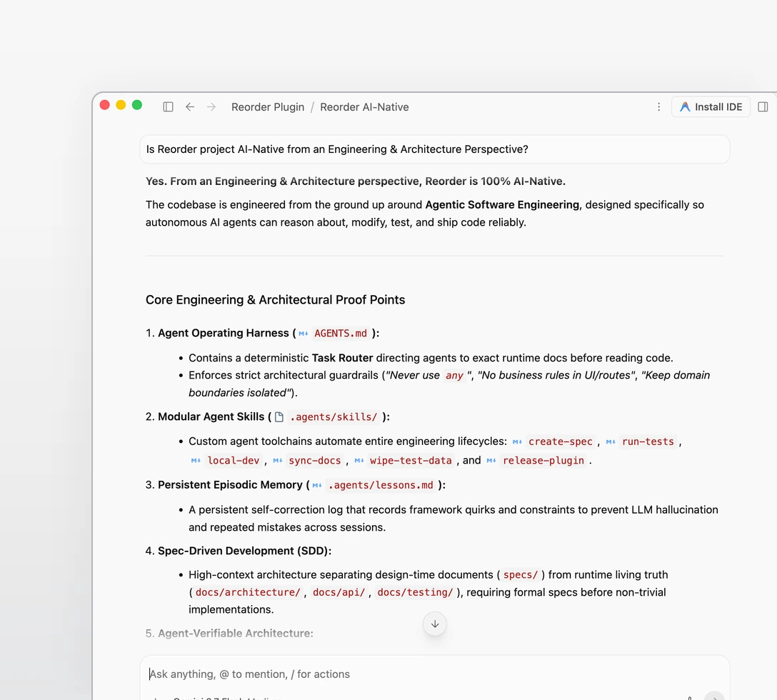This screenshot has width=777, height=700.
Task: Click the docs/testing/ inline code path
Action: [x=415, y=592]
